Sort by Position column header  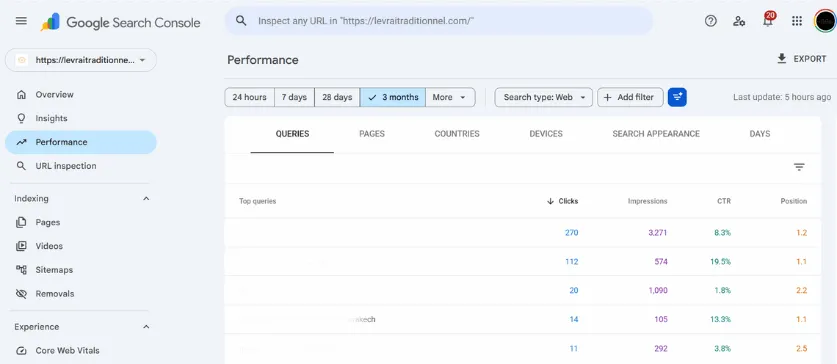[793, 201]
